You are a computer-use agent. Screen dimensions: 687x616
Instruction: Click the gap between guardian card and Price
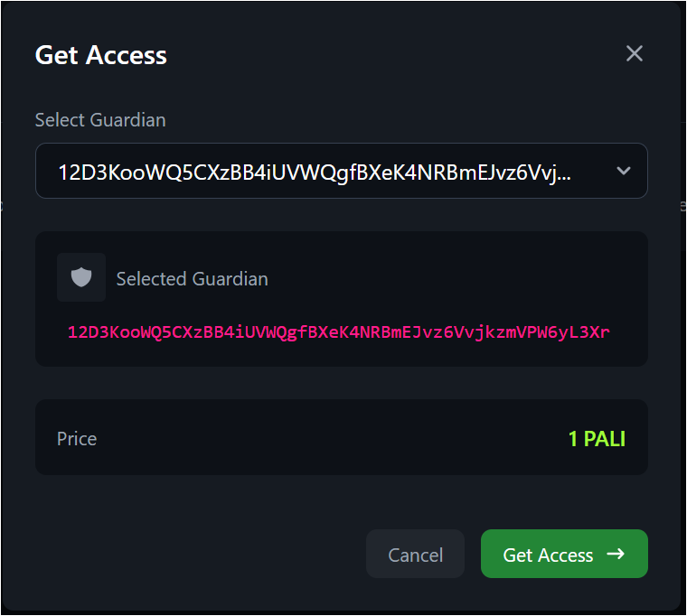point(342,383)
